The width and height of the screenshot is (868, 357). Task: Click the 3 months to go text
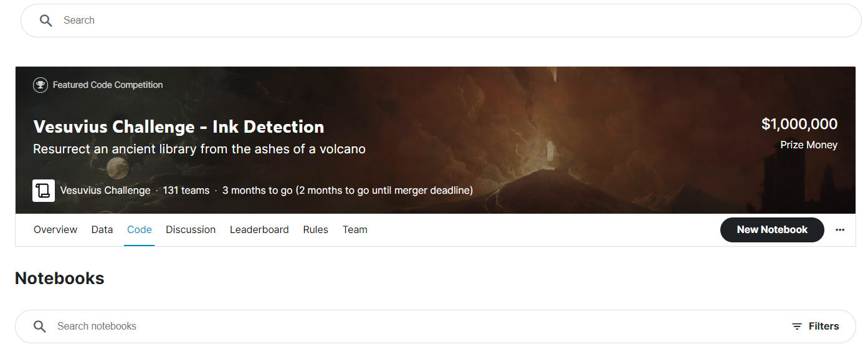tap(348, 190)
